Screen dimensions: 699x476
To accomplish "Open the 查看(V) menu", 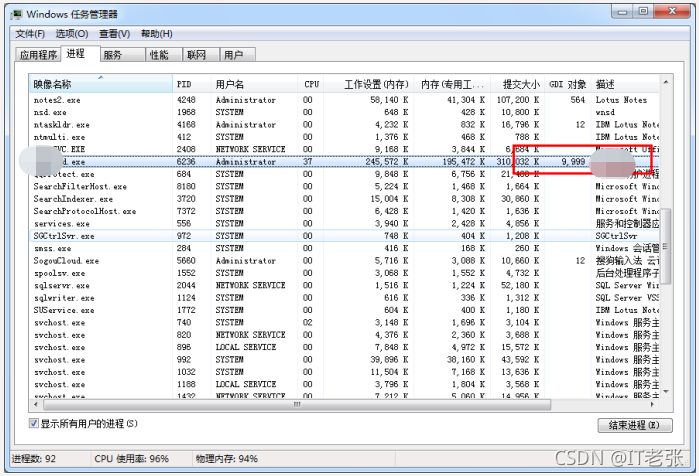I will pyautogui.click(x=114, y=34).
